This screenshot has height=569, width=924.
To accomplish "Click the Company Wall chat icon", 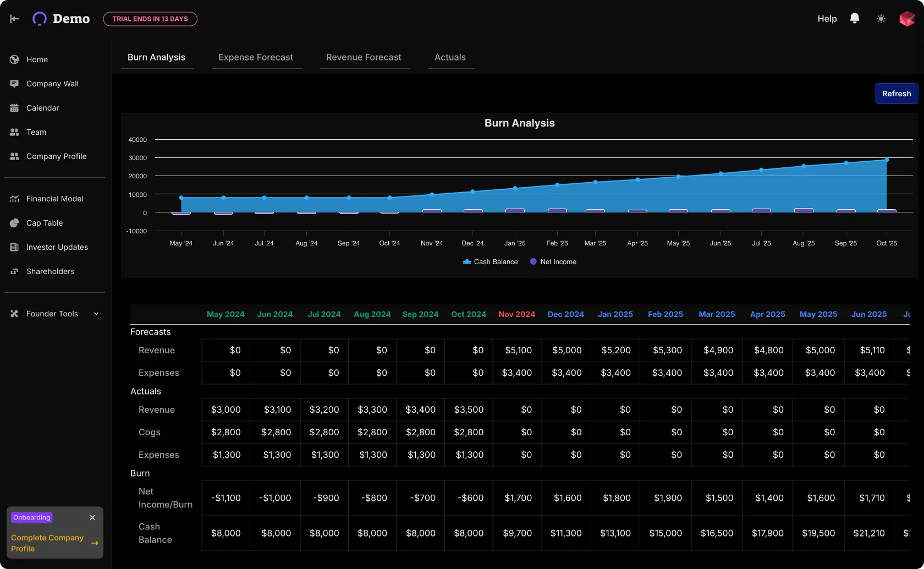I will (14, 84).
